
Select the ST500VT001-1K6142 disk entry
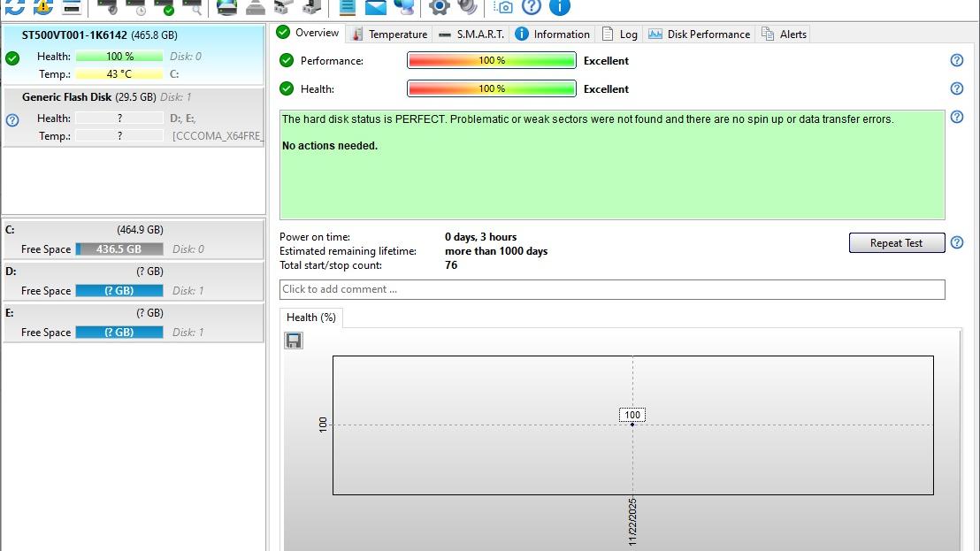point(133,54)
